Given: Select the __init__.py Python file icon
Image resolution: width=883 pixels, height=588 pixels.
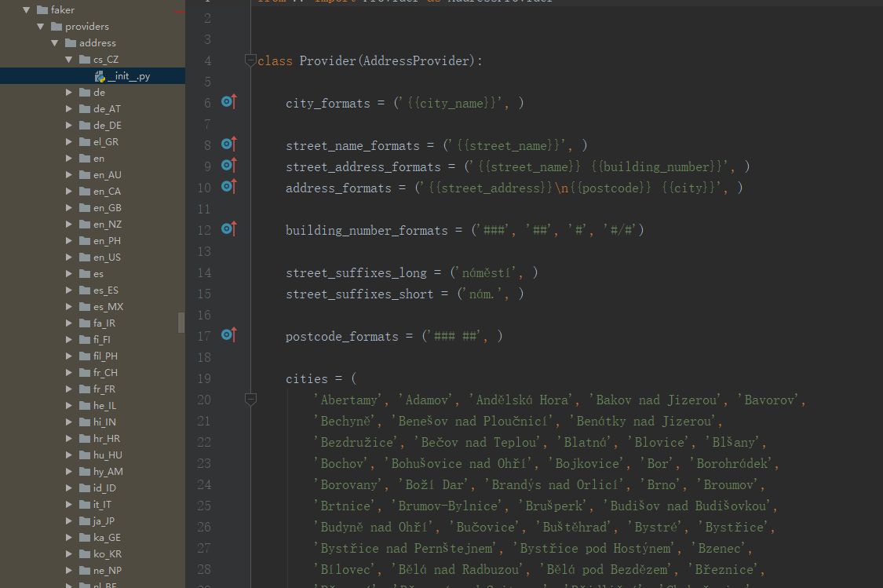Looking at the screenshot, I should click(100, 76).
